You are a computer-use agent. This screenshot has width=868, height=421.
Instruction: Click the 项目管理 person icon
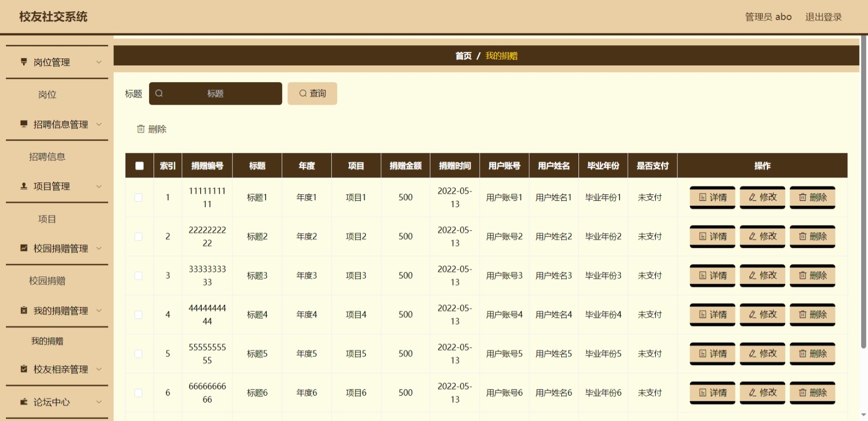tap(24, 186)
